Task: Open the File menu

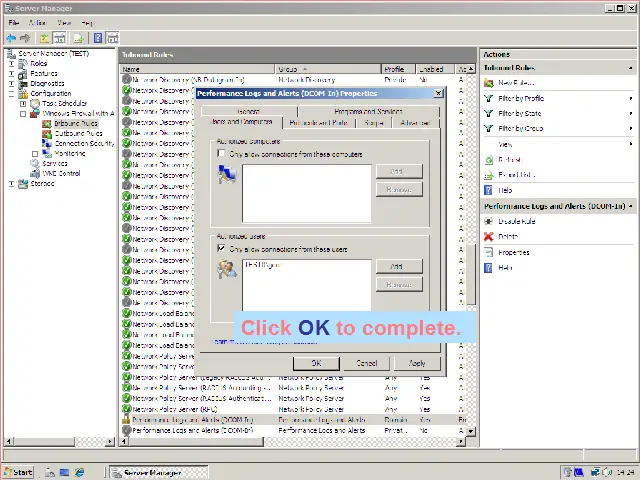Action: 13,23
